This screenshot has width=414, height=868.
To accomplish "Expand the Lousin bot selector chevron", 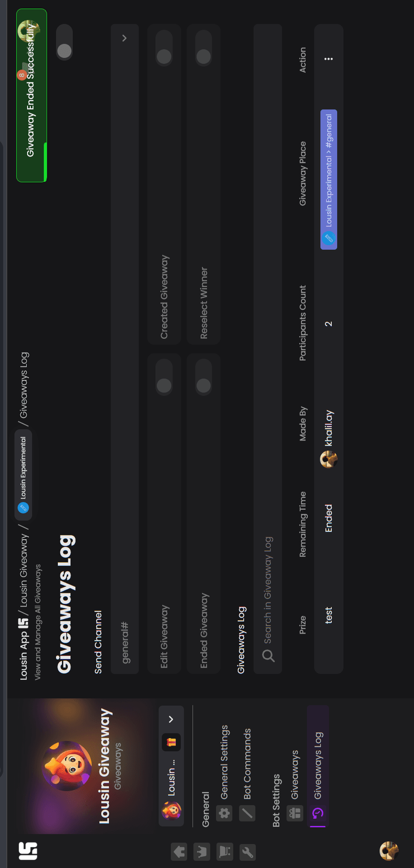I will tap(171, 719).
